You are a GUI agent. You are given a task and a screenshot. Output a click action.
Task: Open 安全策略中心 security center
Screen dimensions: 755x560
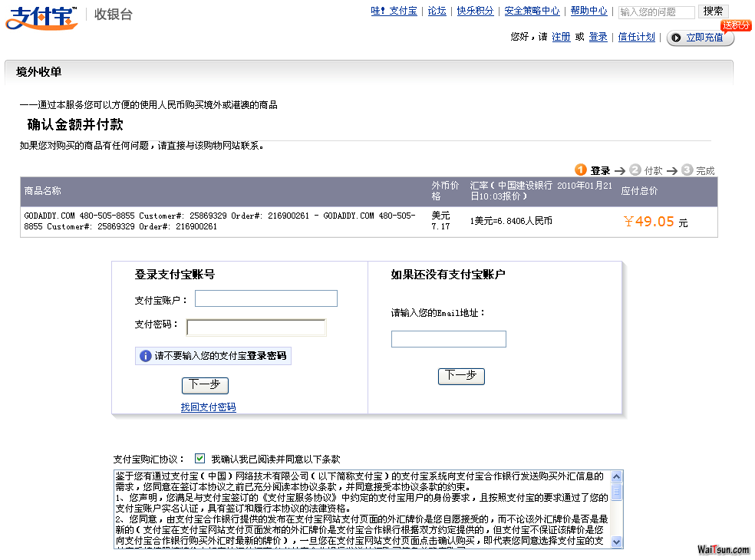[532, 12]
